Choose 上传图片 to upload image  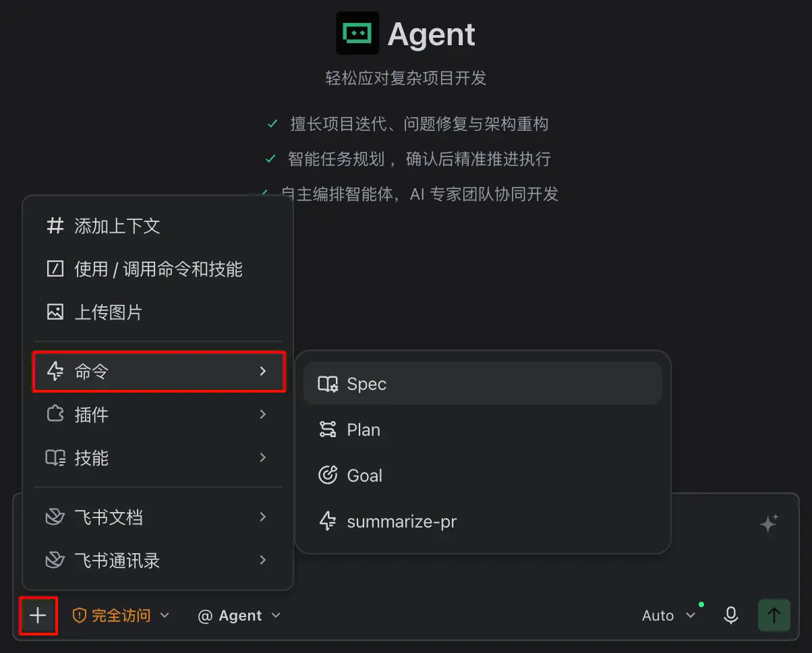pyautogui.click(x=158, y=312)
